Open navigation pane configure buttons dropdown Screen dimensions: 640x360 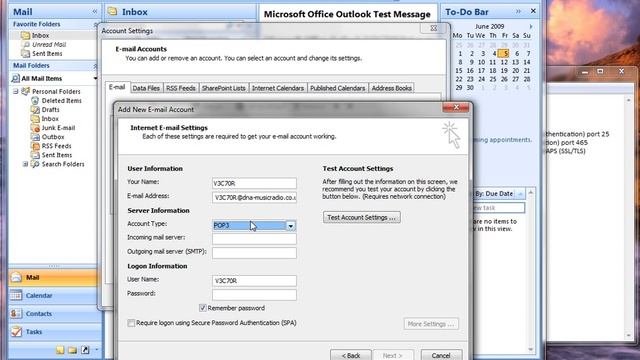(x=96, y=350)
